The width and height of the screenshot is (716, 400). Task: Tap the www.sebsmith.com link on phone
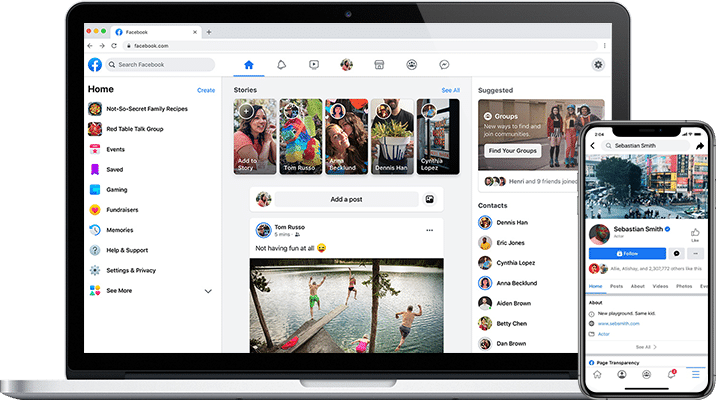[x=619, y=324]
